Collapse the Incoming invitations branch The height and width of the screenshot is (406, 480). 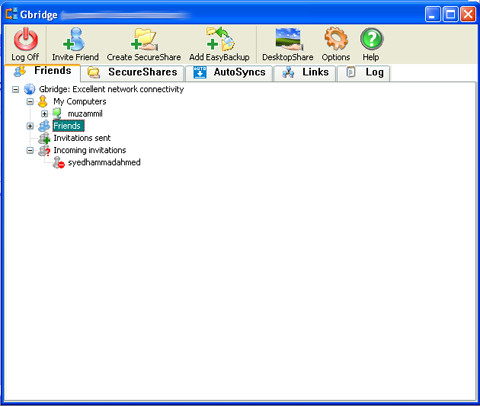[30, 151]
